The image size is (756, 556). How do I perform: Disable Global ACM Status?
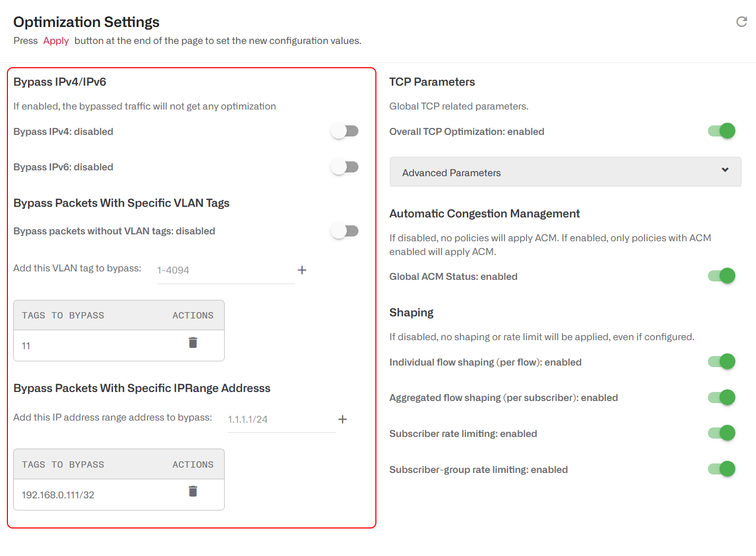point(721,276)
